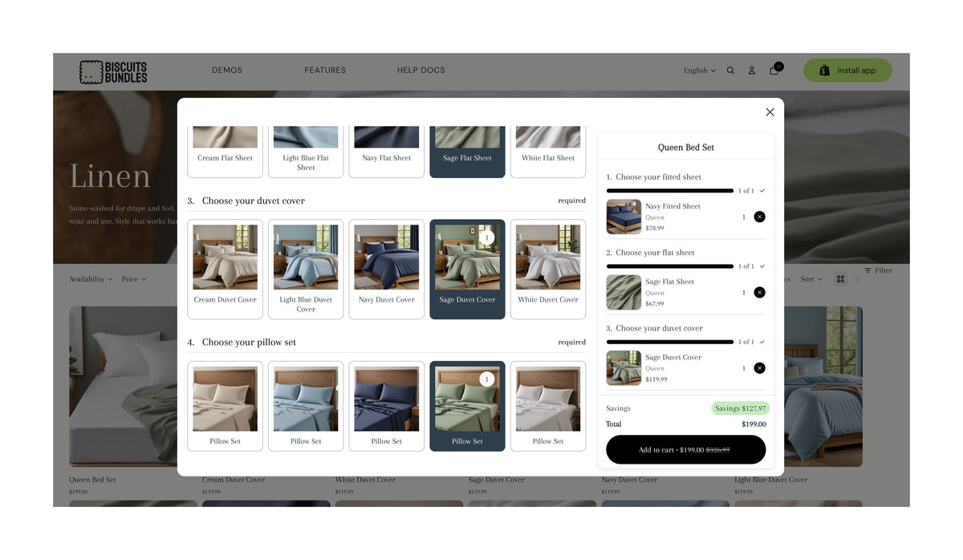Click the fitted sheet step progress bar
The image size is (963, 560).
point(670,191)
